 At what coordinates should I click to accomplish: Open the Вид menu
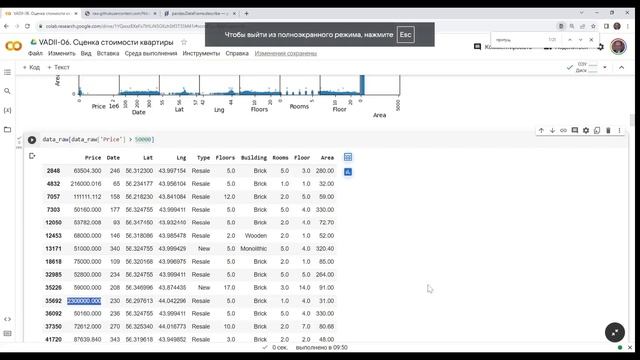[86, 53]
